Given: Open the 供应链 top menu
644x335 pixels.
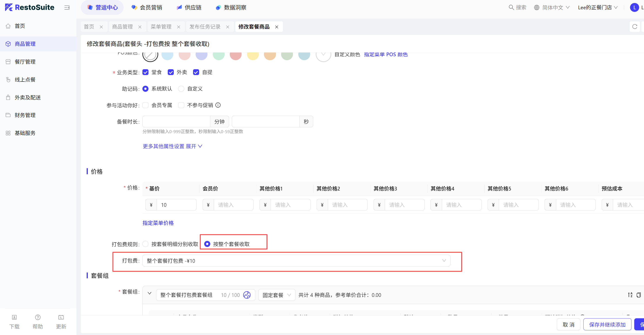Looking at the screenshot, I should 193,7.
